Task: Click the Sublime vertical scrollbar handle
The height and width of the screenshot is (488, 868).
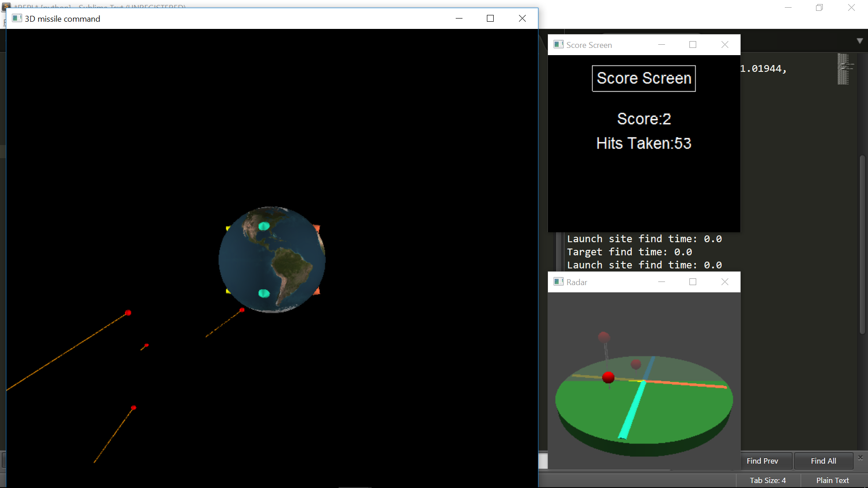Action: [x=862, y=244]
